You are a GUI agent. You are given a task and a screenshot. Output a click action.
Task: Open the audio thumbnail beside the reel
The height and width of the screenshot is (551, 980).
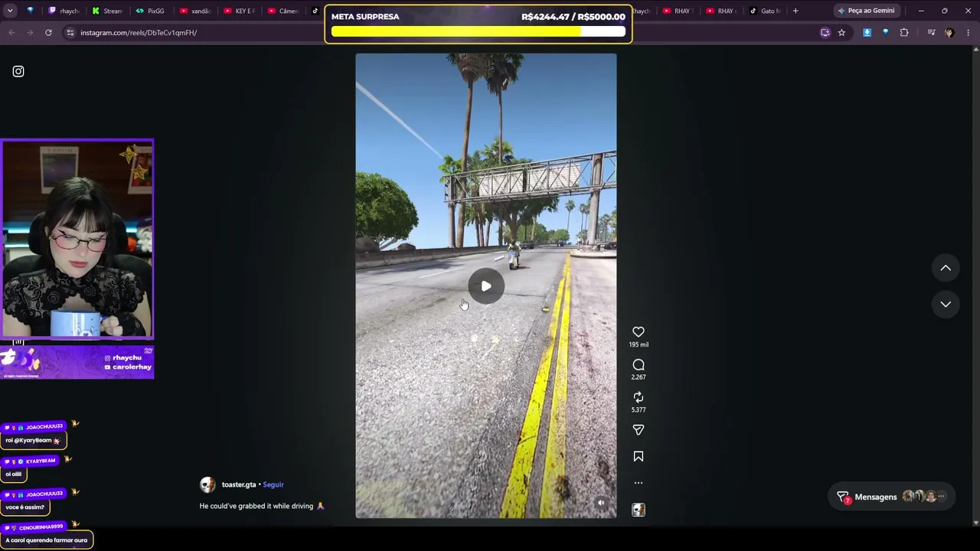tap(639, 510)
